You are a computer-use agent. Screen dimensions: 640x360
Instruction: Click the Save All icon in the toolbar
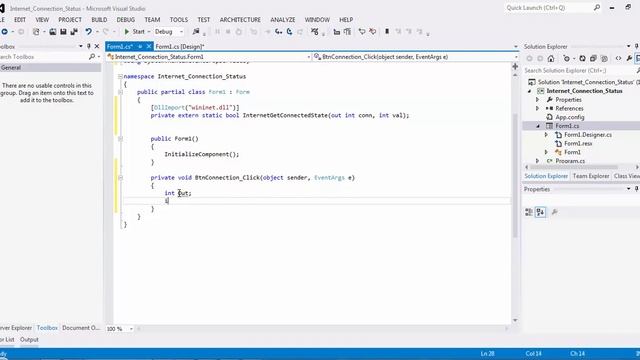coord(74,31)
